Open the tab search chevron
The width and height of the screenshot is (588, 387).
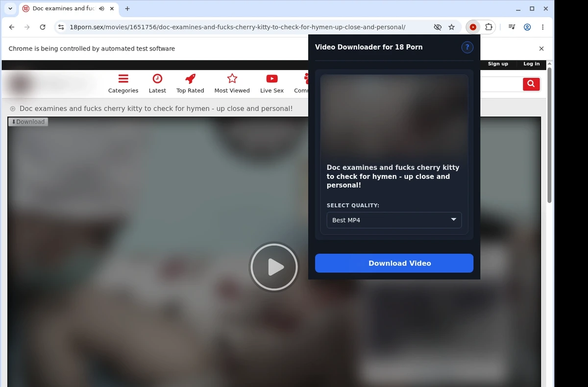pyautogui.click(x=10, y=8)
